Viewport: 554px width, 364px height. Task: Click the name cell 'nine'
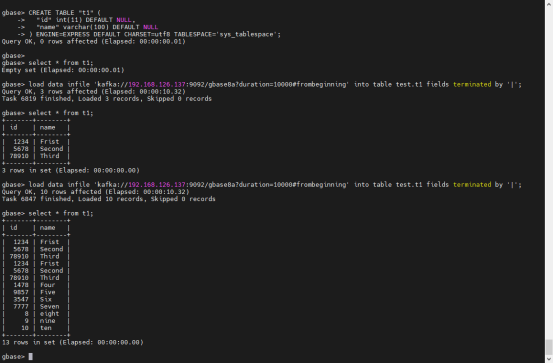47,321
